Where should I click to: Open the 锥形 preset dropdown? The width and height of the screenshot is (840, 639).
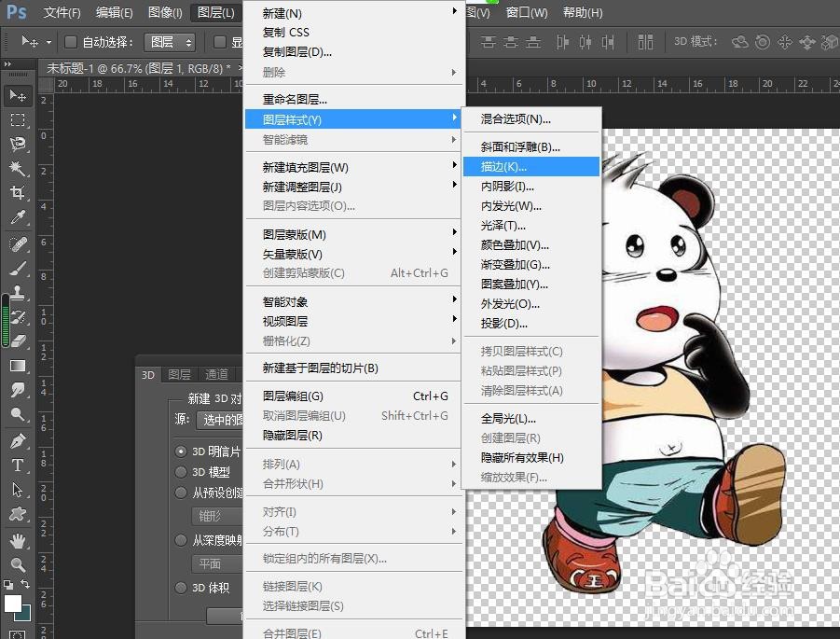click(217, 516)
